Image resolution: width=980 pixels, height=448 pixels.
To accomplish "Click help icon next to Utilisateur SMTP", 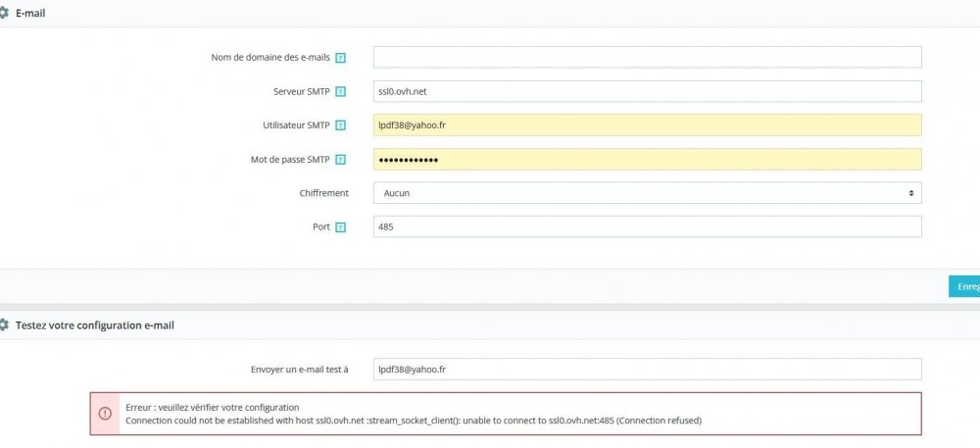I will [x=341, y=124].
